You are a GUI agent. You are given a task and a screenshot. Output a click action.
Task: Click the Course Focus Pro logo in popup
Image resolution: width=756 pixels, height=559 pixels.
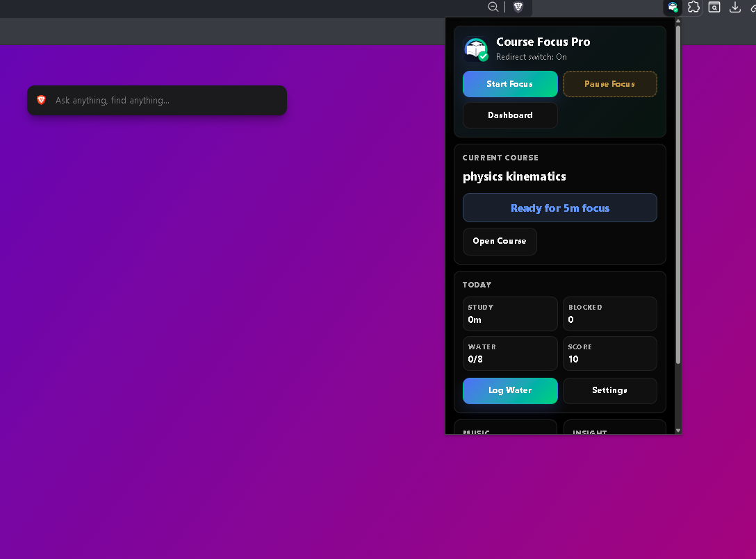pos(476,49)
